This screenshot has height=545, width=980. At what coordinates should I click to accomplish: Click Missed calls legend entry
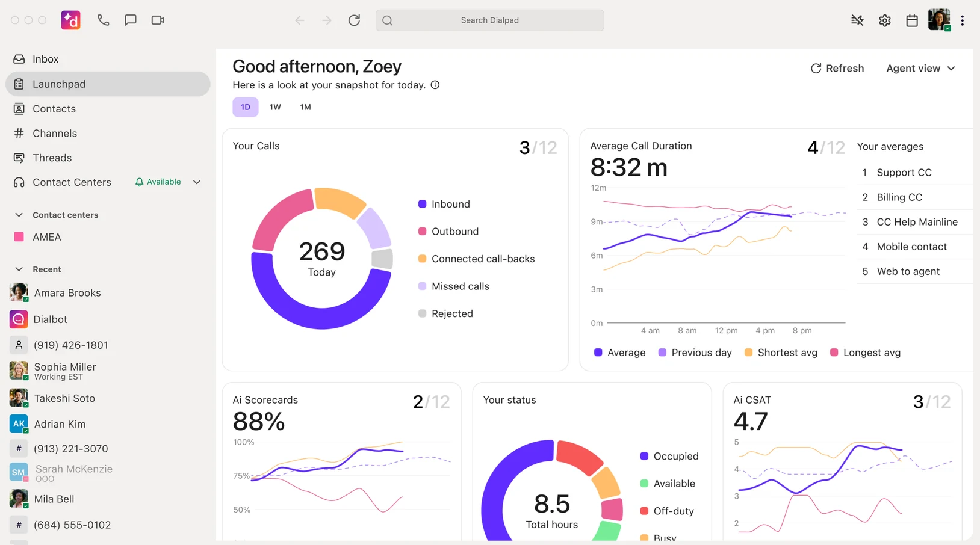(x=454, y=286)
